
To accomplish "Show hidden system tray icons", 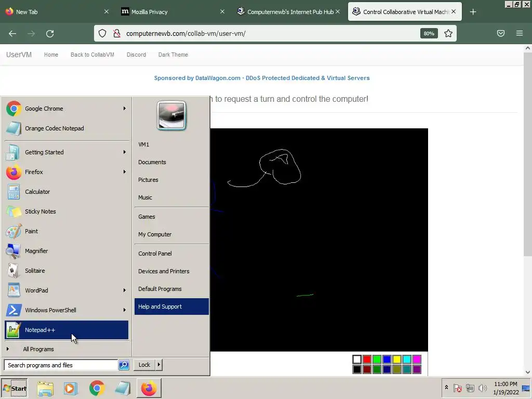I will point(446,388).
